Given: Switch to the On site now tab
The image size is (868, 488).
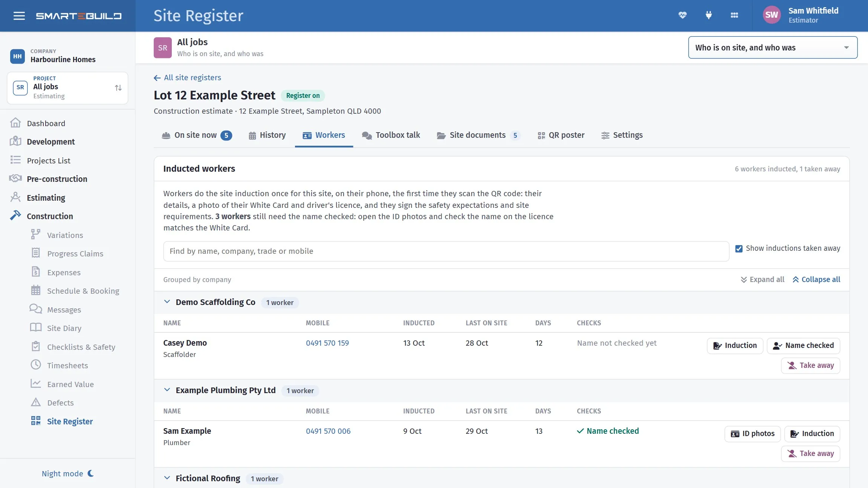Looking at the screenshot, I should (197, 135).
